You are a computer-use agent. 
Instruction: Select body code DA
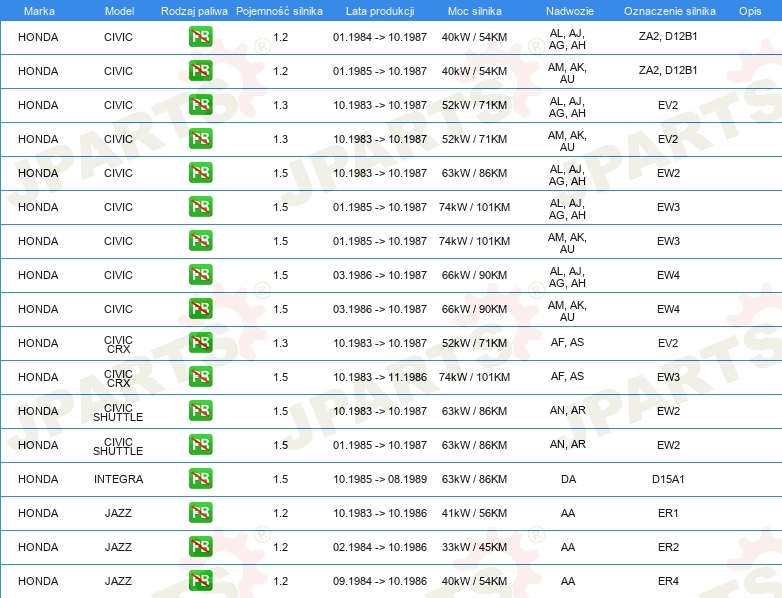pyautogui.click(x=568, y=479)
